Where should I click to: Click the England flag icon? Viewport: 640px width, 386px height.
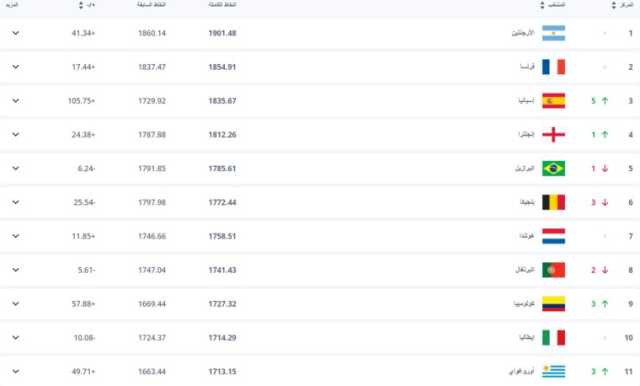[553, 135]
